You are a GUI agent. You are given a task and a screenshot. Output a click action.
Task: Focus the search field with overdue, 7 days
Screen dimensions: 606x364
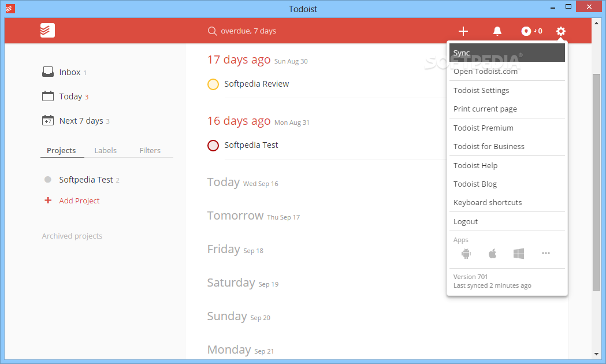[248, 31]
